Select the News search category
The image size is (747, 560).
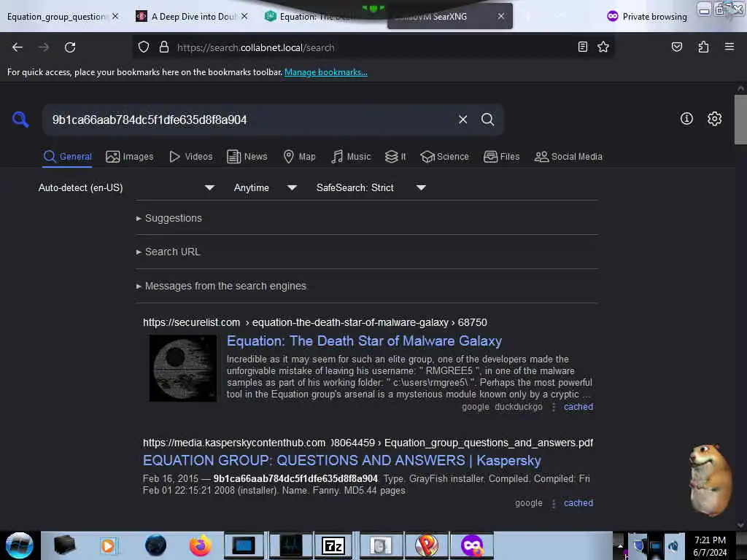[x=247, y=157]
